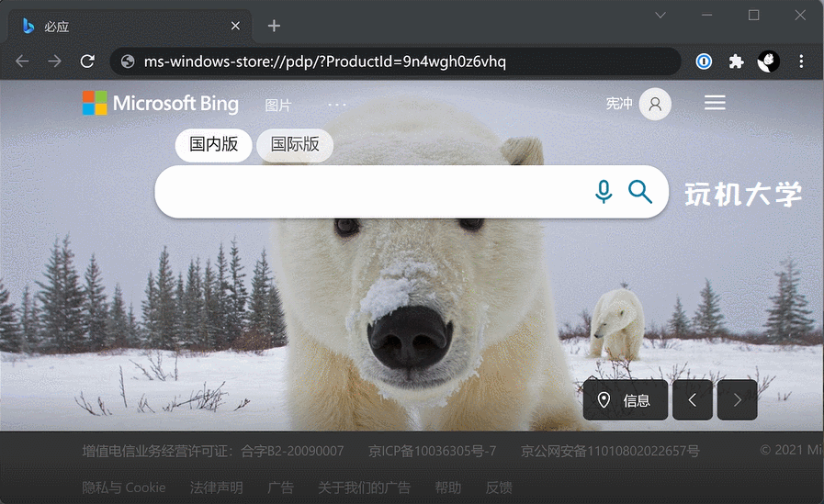The image size is (824, 504).
Task: Click into the Bing search box
Action: [x=367, y=192]
